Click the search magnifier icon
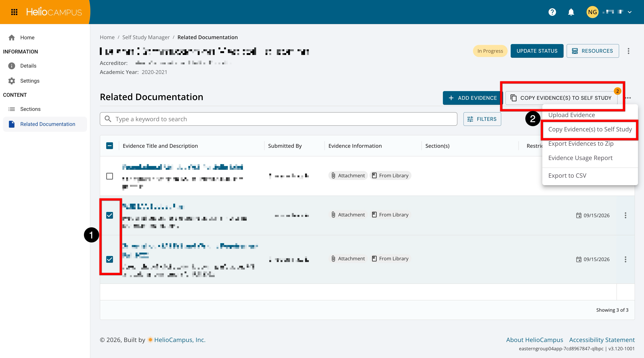The width and height of the screenshot is (644, 358). [108, 119]
